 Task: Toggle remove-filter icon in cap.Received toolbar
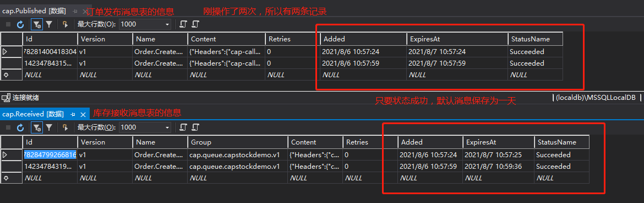(37, 127)
